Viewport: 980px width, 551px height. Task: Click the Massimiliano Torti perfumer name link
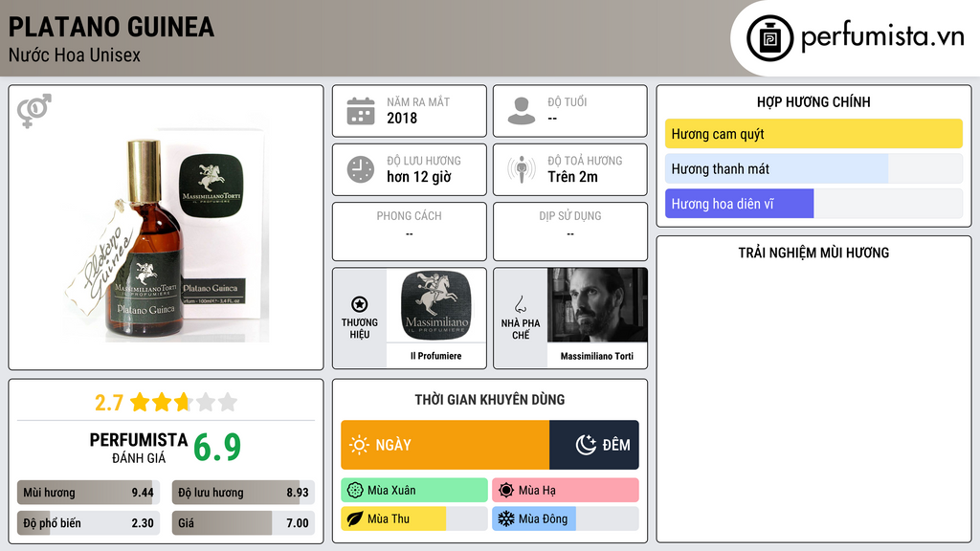click(x=597, y=356)
